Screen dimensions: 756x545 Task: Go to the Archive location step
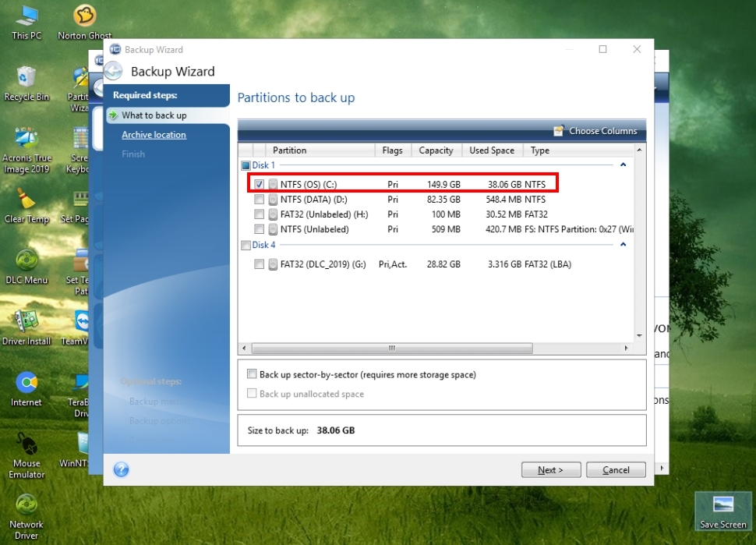tap(154, 135)
